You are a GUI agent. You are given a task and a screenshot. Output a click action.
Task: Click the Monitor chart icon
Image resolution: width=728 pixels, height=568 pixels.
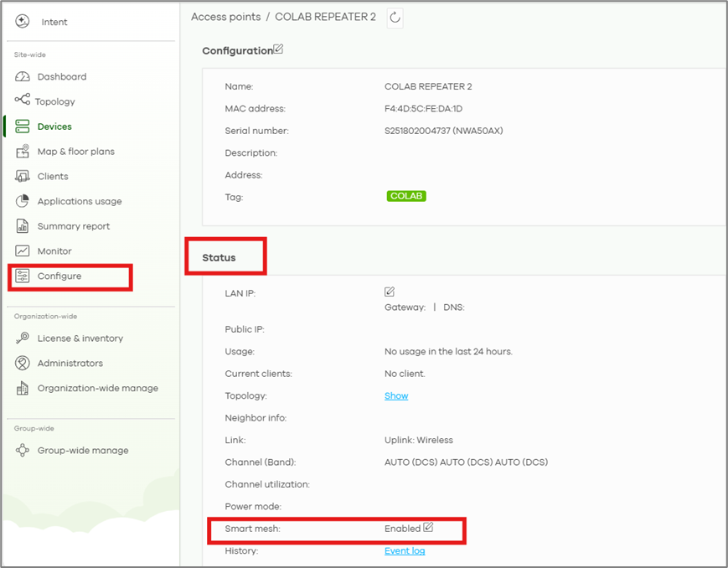coord(23,250)
